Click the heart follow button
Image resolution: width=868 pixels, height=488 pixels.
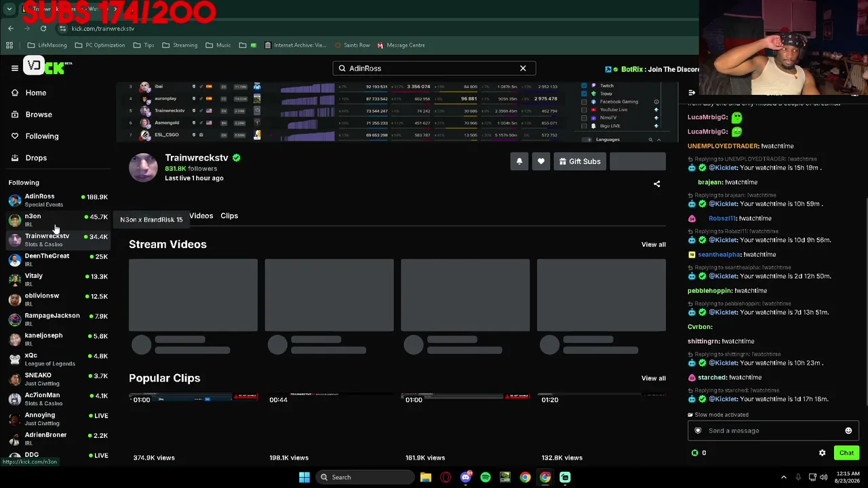[x=541, y=161]
